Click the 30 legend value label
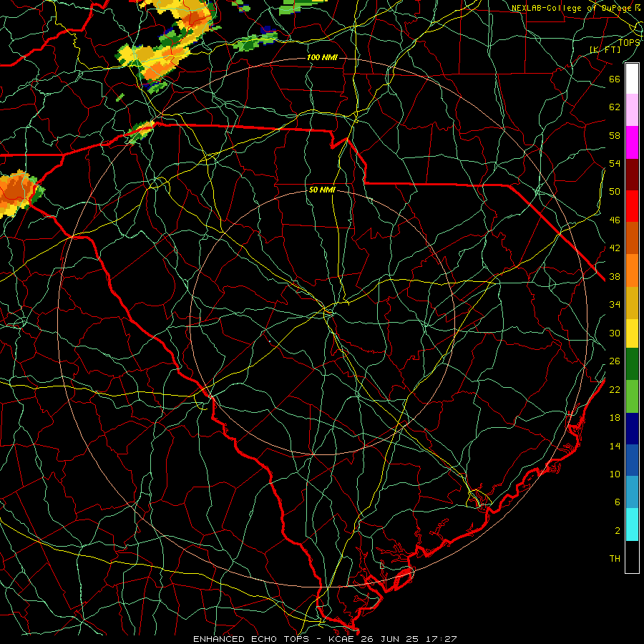 click(615, 333)
